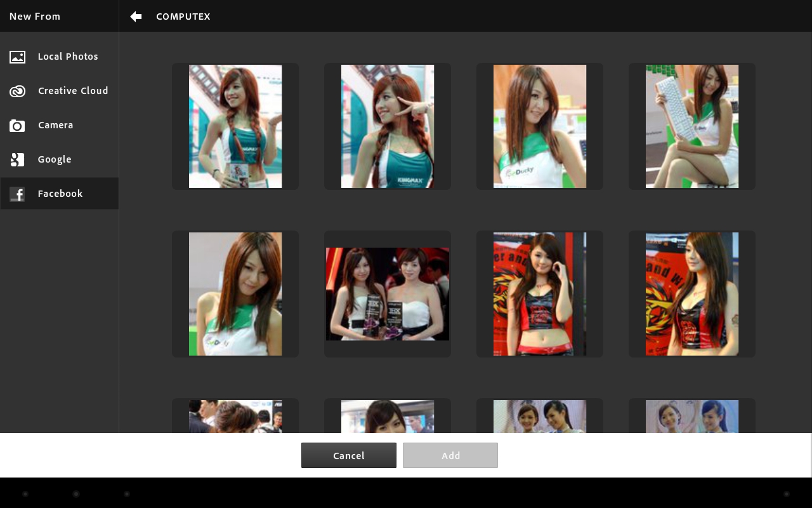Viewport: 812px width, 508px height.
Task: Open Android recent apps button
Action: pos(127,493)
